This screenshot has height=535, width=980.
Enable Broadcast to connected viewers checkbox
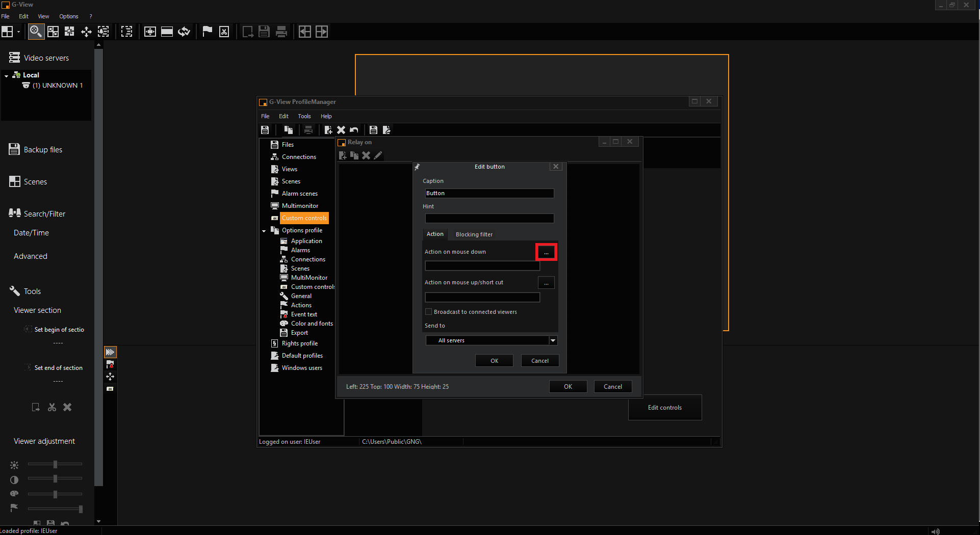click(428, 312)
